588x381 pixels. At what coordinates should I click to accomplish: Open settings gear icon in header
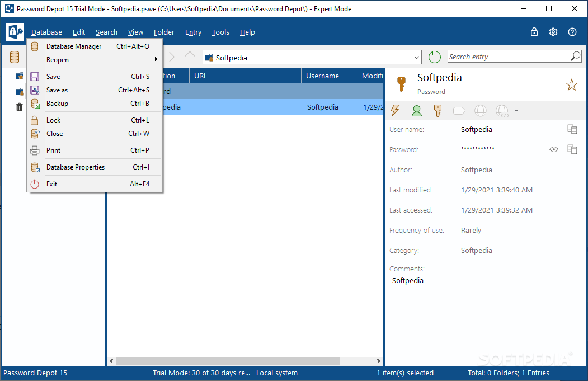click(x=553, y=32)
